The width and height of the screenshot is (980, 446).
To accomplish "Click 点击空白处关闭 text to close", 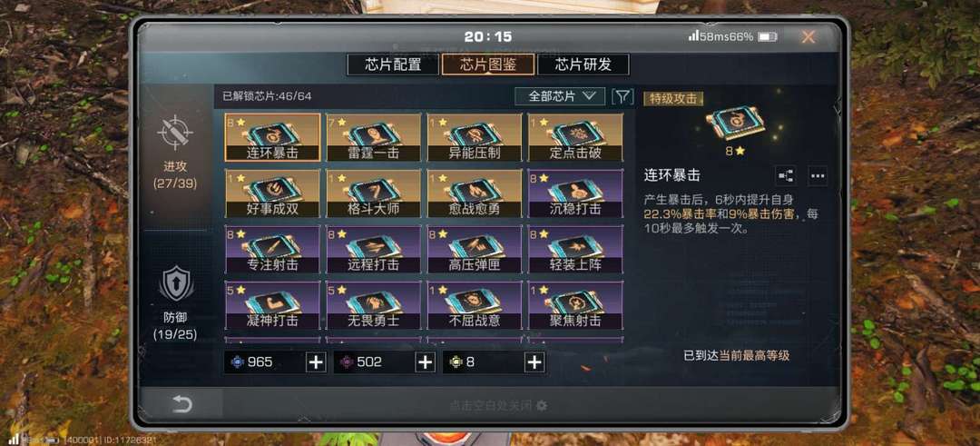I will 491,405.
